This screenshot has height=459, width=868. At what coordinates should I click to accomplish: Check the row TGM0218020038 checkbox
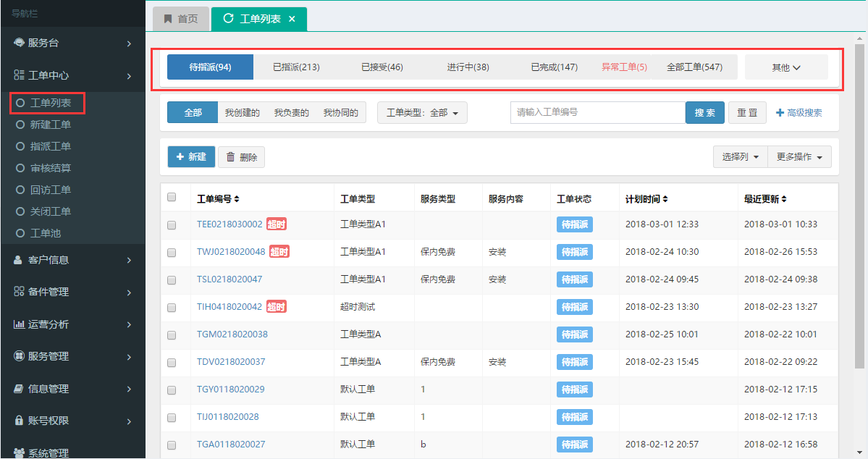[172, 335]
